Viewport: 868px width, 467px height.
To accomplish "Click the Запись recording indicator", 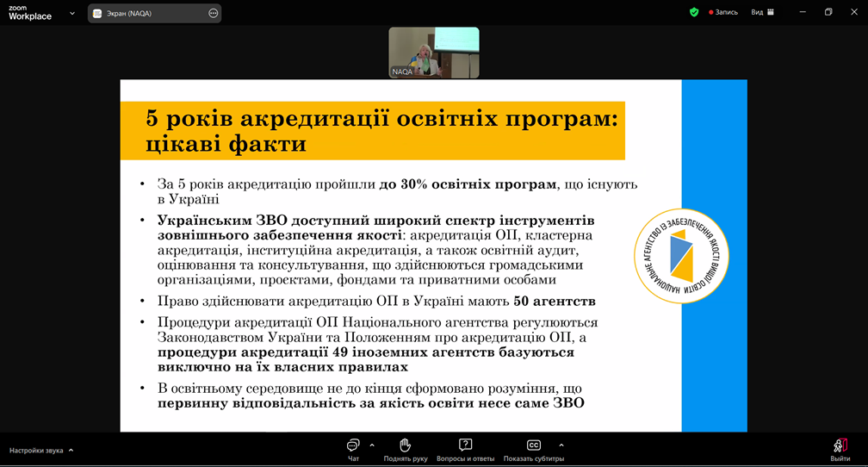I will tap(723, 12).
